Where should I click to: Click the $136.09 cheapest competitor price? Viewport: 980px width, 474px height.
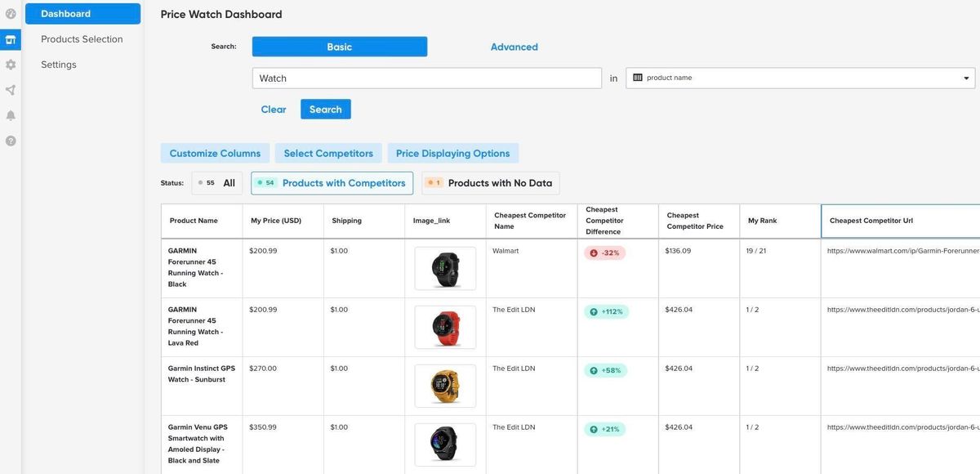coord(678,251)
